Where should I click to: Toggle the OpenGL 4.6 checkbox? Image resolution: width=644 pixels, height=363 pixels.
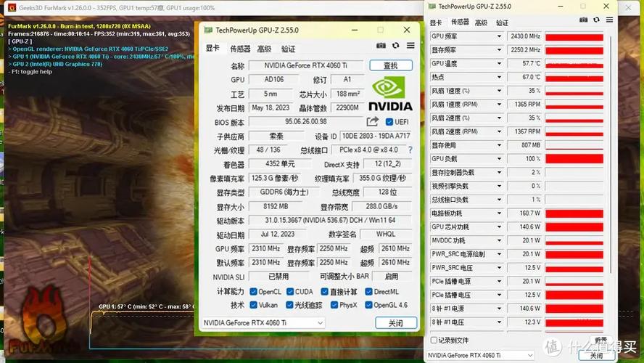[368, 305]
